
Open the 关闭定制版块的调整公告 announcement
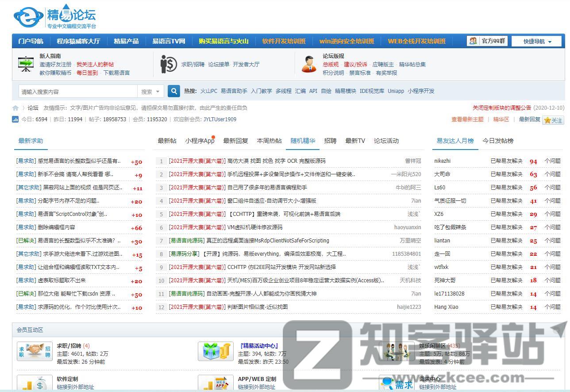[x=502, y=108]
